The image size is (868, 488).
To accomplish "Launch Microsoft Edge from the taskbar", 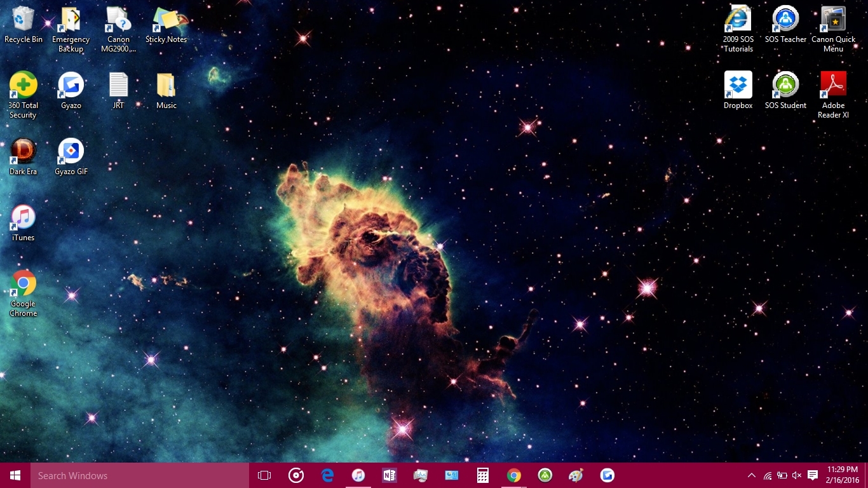I will point(327,475).
